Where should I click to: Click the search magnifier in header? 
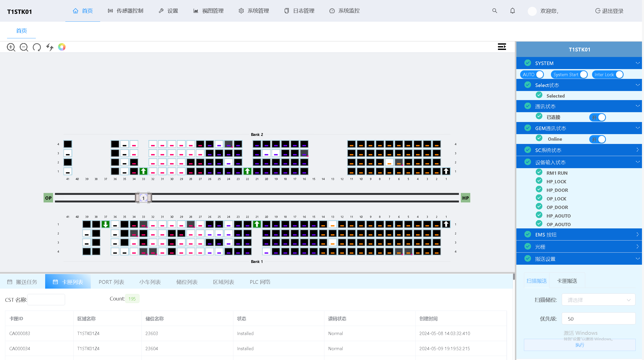coord(495,11)
